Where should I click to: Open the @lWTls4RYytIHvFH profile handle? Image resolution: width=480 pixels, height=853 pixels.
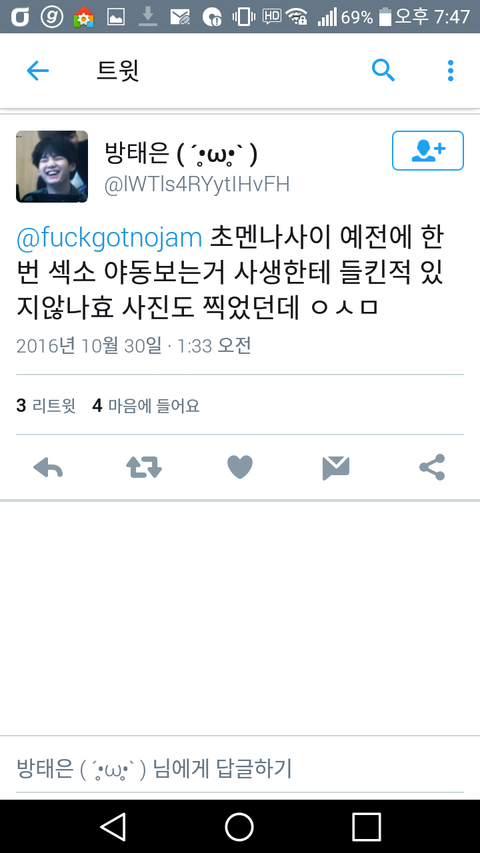click(x=197, y=184)
